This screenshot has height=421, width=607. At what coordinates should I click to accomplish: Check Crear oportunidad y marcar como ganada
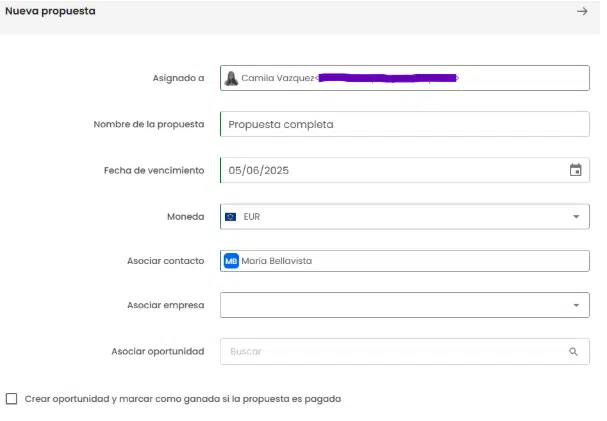click(x=12, y=399)
